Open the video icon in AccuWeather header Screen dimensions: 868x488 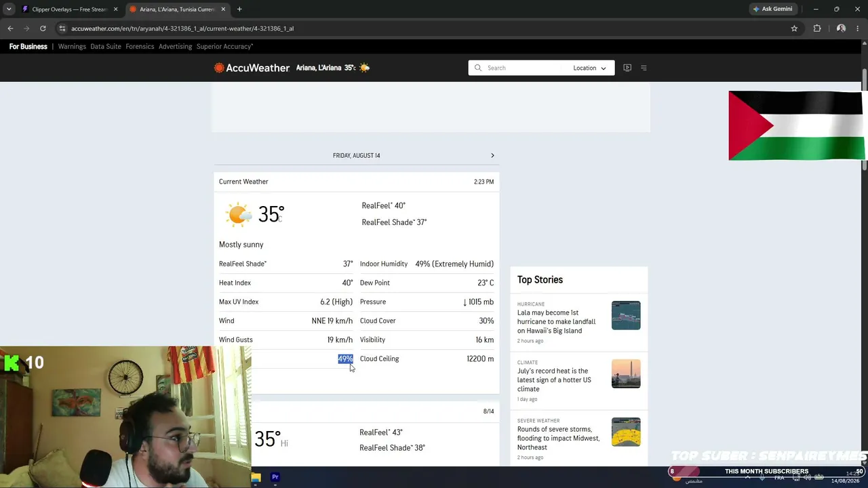(627, 68)
